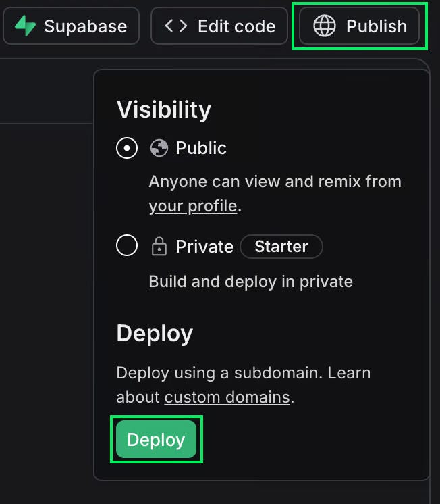Click the 'Visibility' heading
The width and height of the screenshot is (440, 504).
pos(164,110)
